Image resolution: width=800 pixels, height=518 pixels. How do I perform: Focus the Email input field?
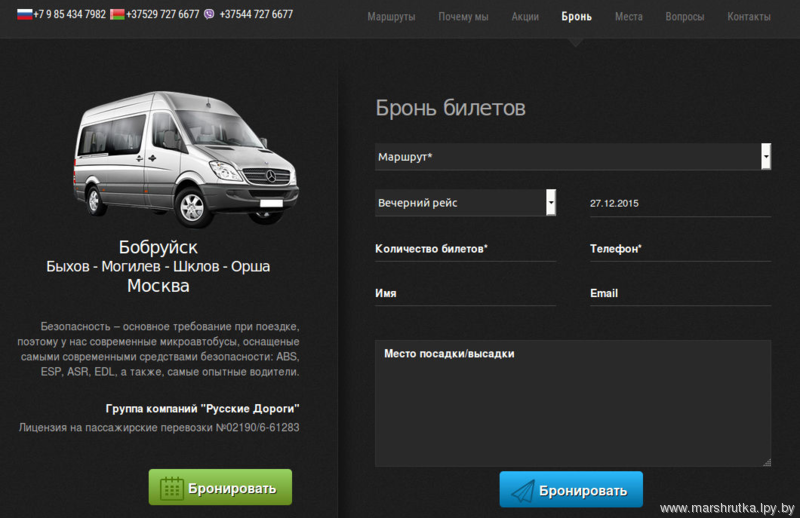point(680,293)
